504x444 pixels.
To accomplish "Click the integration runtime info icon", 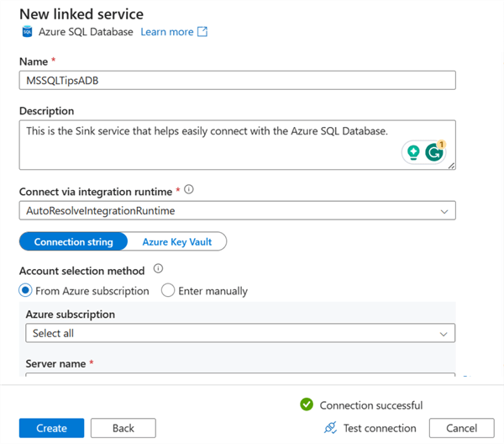I will pos(189,189).
